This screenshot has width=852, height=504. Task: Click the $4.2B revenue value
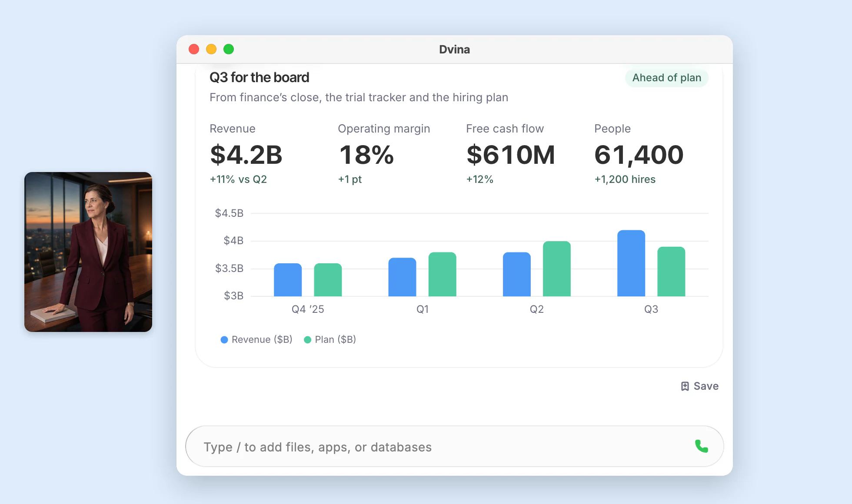[x=246, y=155]
